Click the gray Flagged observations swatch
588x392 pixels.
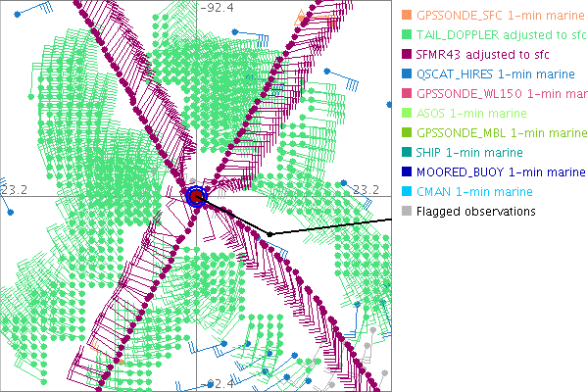(404, 211)
